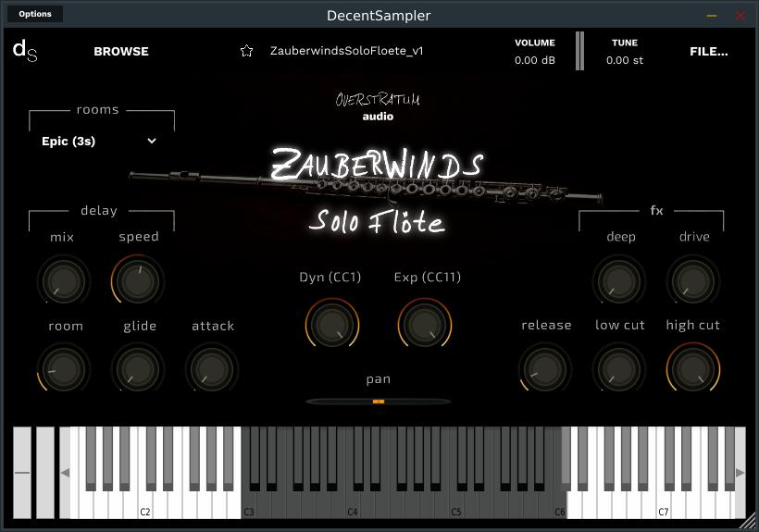The image size is (759, 532).
Task: Click the fx drive knob
Action: tap(693, 281)
